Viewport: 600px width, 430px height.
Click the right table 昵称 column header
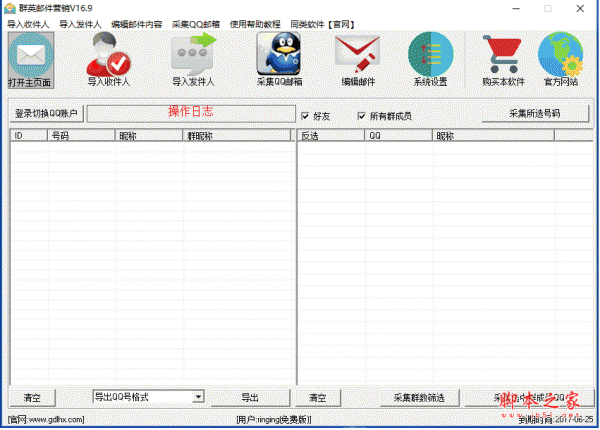click(x=493, y=136)
